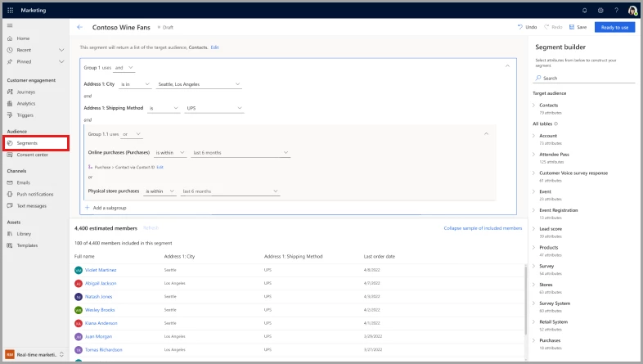Save the segment

point(578,27)
